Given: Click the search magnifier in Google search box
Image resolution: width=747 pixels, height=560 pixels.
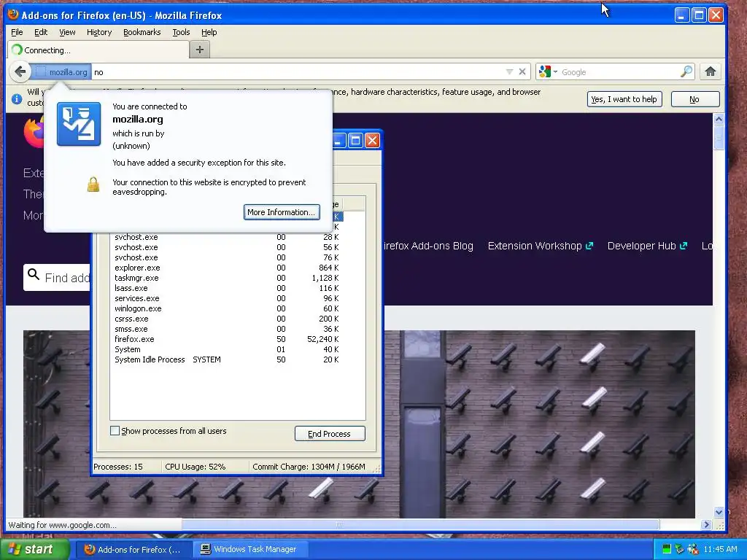Looking at the screenshot, I should (686, 72).
